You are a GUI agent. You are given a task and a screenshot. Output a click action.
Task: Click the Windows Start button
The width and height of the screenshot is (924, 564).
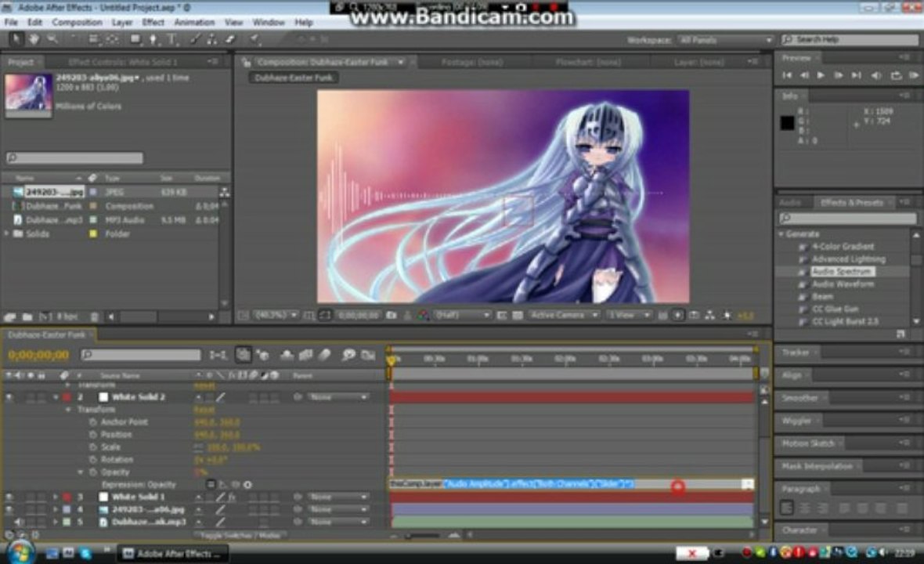click(x=21, y=553)
